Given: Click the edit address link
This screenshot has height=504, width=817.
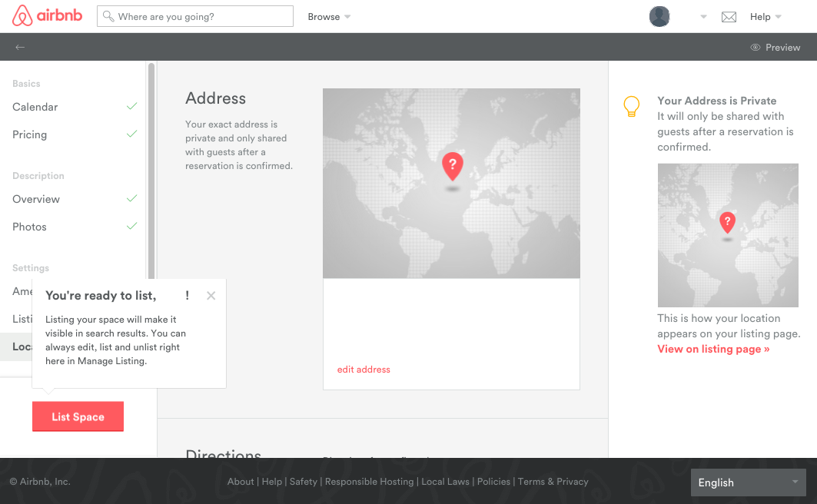Looking at the screenshot, I should tap(364, 370).
